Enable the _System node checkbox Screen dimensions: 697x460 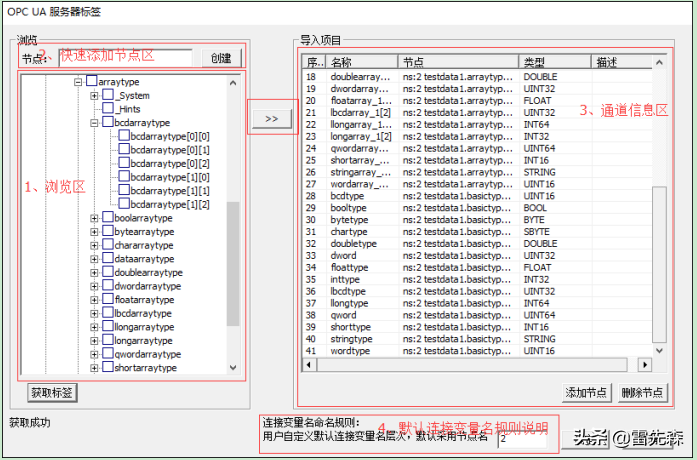tap(108, 95)
